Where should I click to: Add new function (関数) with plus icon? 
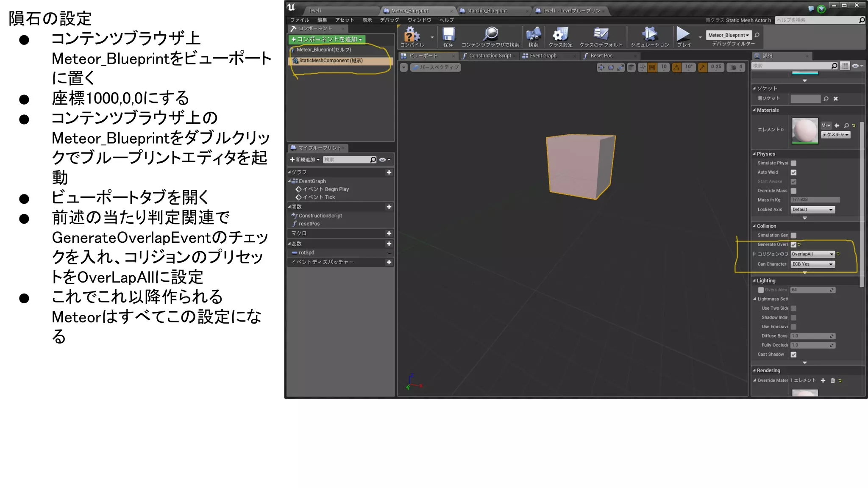click(389, 207)
